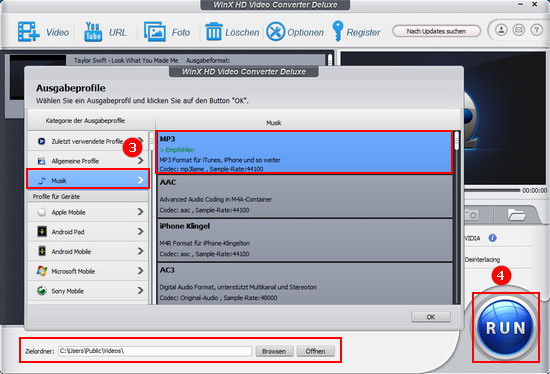Select Sony Mobile category
Screen dimensions: 550x374
coord(88,290)
